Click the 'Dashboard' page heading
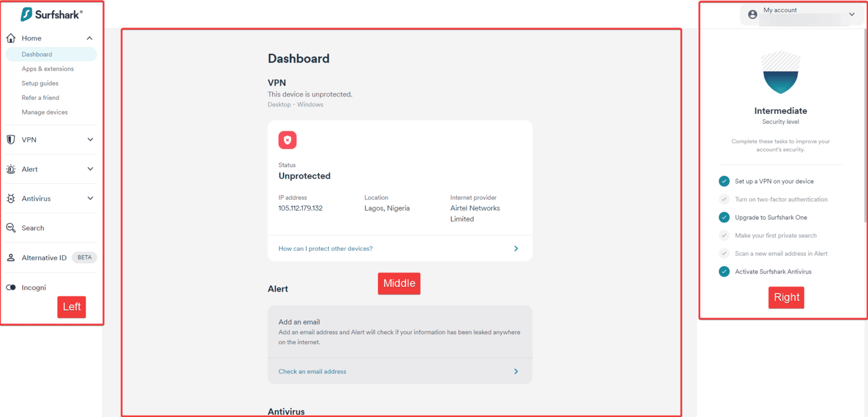The height and width of the screenshot is (417, 868). click(299, 58)
